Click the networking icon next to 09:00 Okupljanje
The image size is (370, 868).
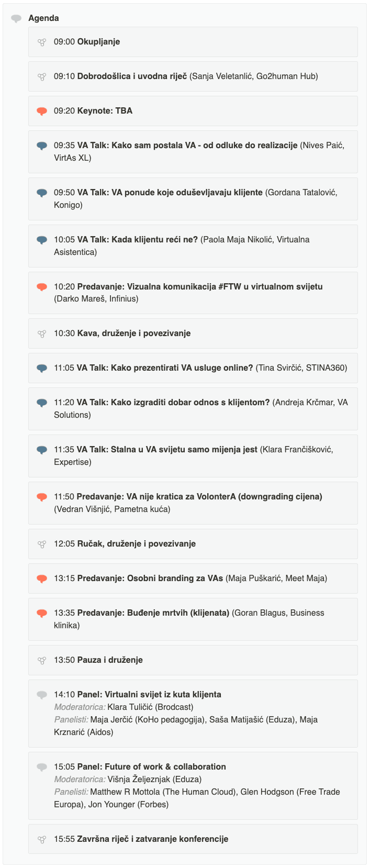(42, 42)
